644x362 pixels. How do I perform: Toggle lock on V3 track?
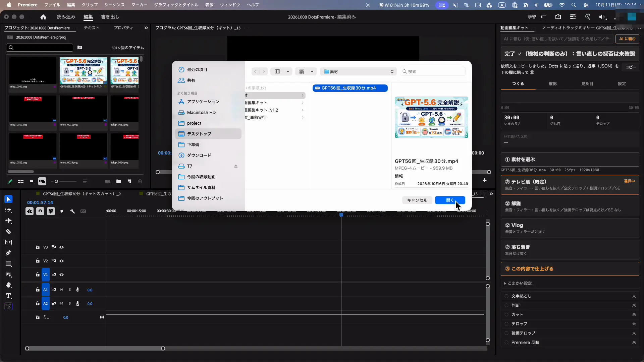(x=38, y=247)
